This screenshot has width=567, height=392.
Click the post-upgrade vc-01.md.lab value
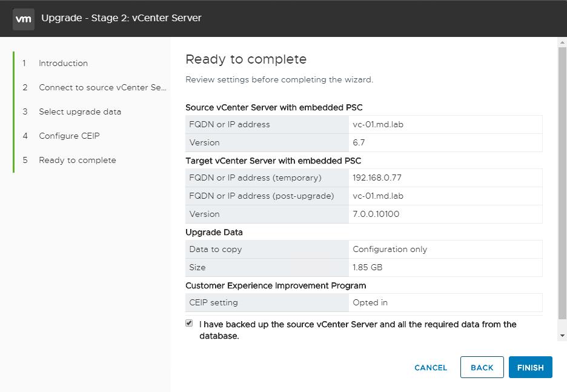[378, 196]
